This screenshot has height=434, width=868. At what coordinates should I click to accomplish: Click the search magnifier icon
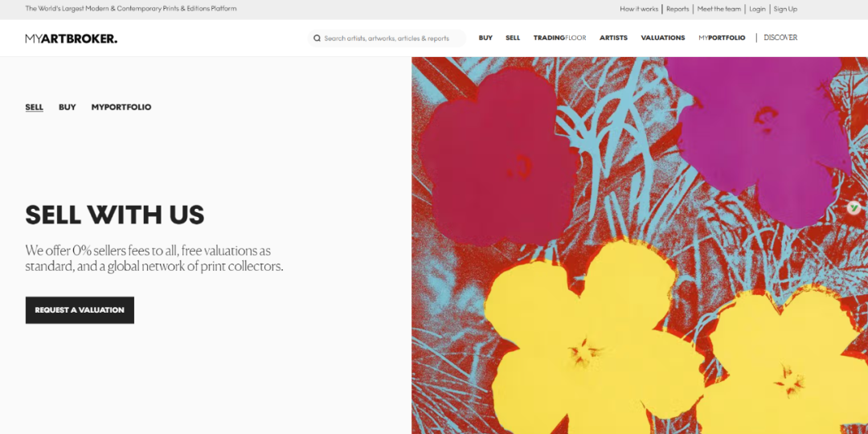click(x=317, y=39)
